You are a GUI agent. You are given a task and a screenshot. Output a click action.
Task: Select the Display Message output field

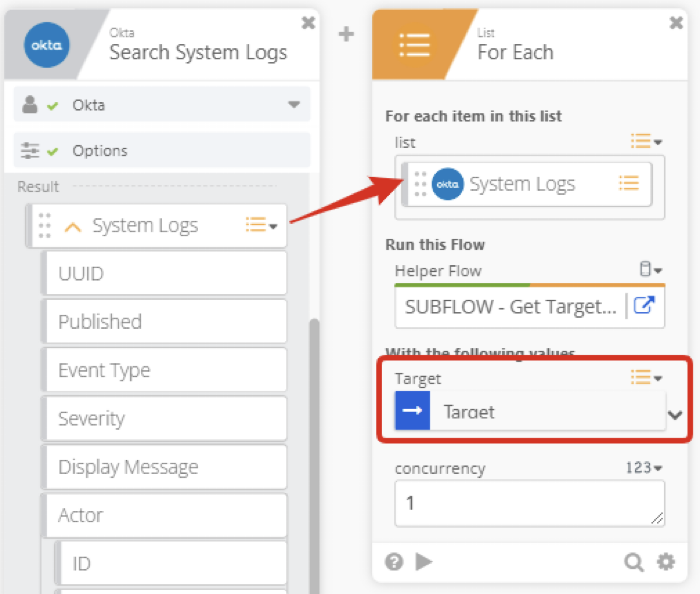pyautogui.click(x=164, y=467)
